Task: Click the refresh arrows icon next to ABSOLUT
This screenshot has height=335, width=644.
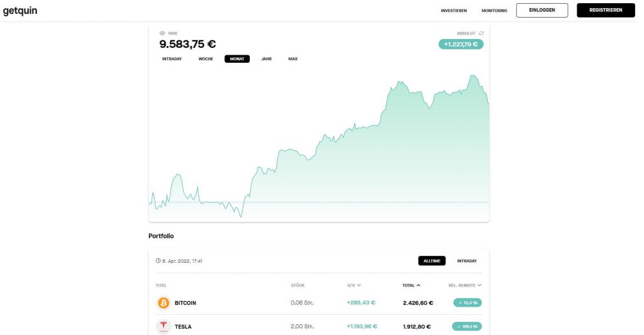Action: click(x=481, y=33)
